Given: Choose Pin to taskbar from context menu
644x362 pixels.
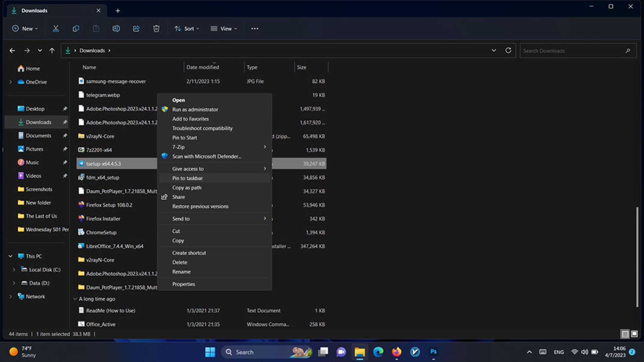Looking at the screenshot, I should click(x=187, y=178).
